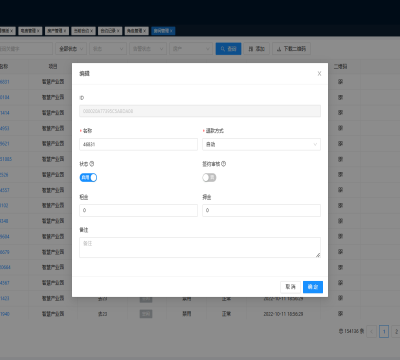Image resolution: width=400 pixels, height=360 pixels.
Task: Click the magnifier icon in the 查询 button
Action: 223,49
